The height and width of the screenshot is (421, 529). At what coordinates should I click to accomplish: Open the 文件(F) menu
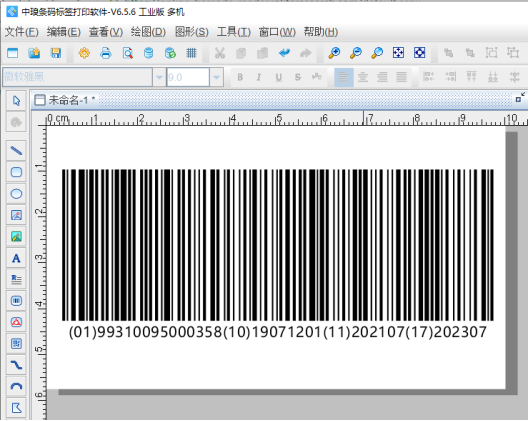coord(22,32)
